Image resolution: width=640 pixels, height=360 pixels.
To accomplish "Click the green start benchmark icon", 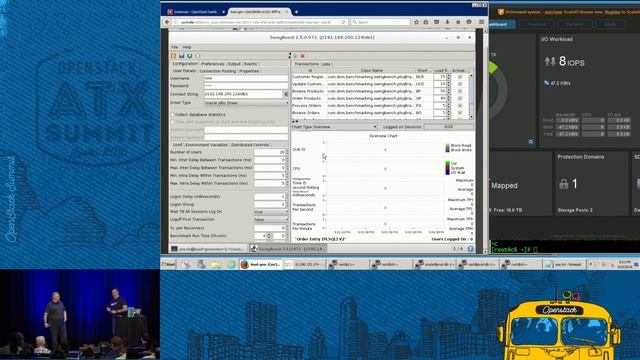I will [190, 56].
